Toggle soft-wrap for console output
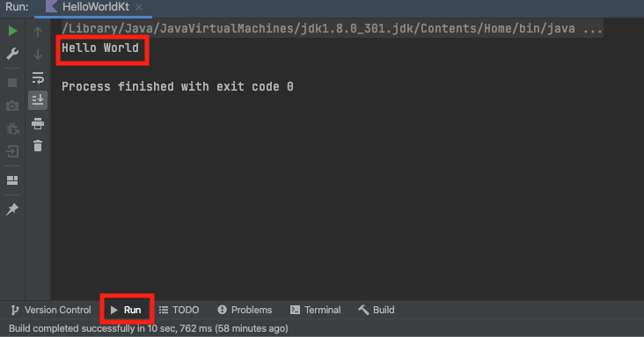 pyautogui.click(x=38, y=77)
